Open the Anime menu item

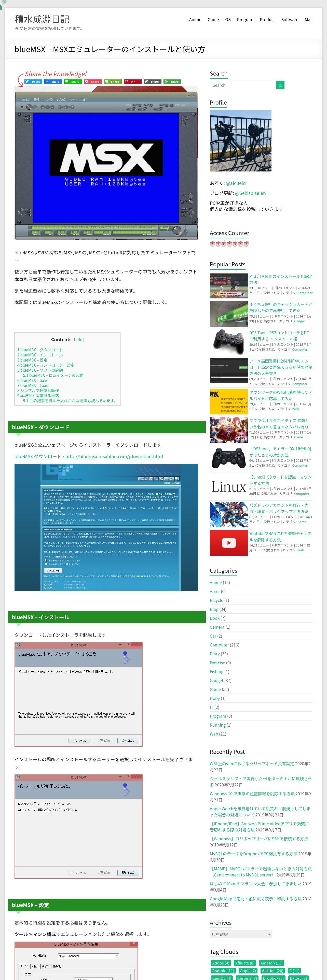(195, 20)
